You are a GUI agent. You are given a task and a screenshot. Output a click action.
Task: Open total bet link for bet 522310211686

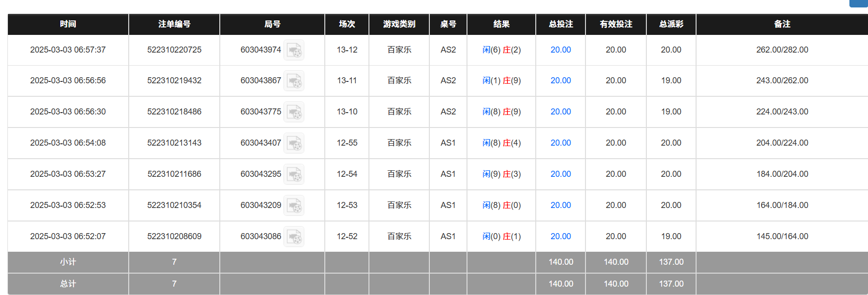pos(560,174)
